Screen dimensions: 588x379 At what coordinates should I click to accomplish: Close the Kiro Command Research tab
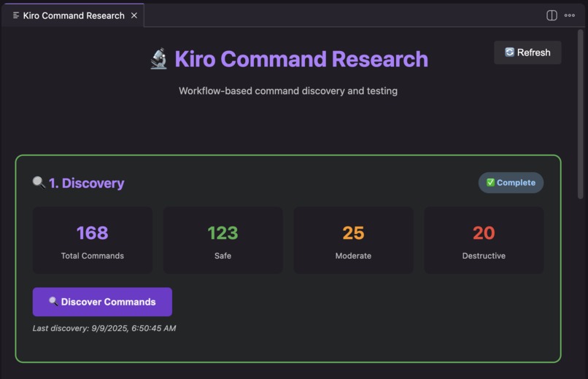(134, 16)
